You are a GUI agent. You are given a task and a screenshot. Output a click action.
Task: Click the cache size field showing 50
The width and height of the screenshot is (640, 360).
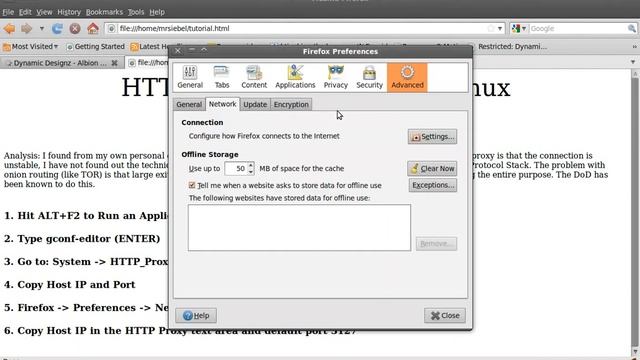click(x=236, y=169)
